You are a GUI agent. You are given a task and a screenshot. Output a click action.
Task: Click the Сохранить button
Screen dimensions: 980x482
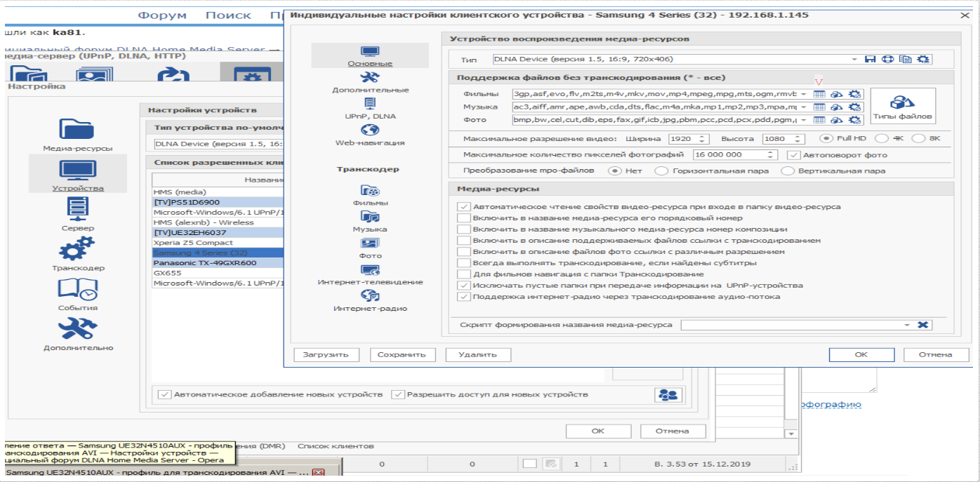tap(402, 355)
